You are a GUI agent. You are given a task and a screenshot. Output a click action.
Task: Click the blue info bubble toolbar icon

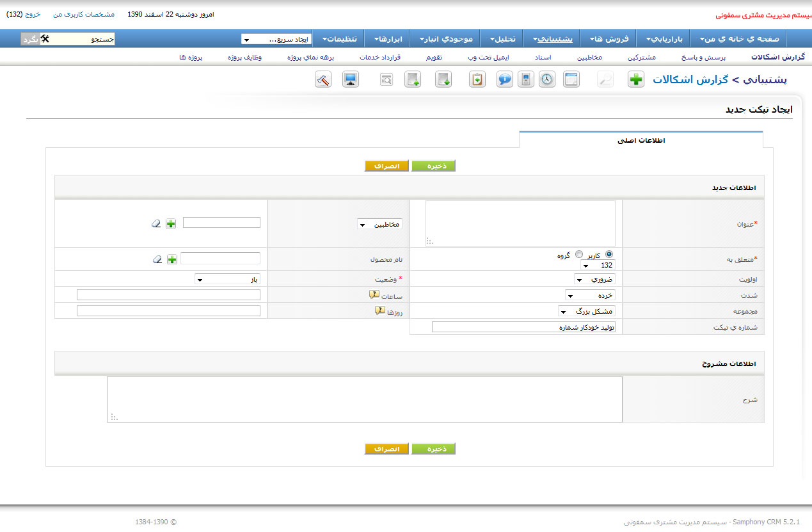(505, 80)
